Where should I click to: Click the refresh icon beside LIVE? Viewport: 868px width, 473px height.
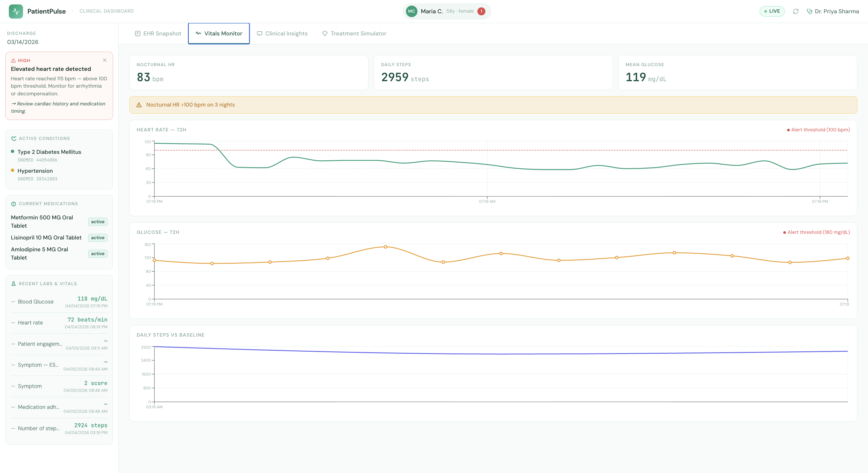796,12
